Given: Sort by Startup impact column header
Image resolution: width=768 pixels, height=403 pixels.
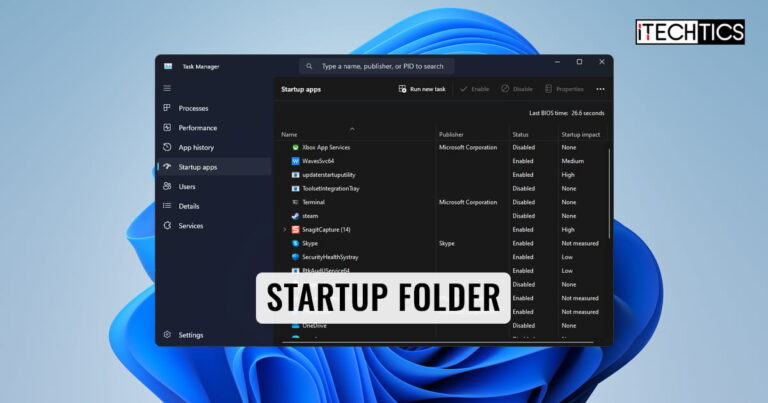Looking at the screenshot, I should click(x=580, y=134).
